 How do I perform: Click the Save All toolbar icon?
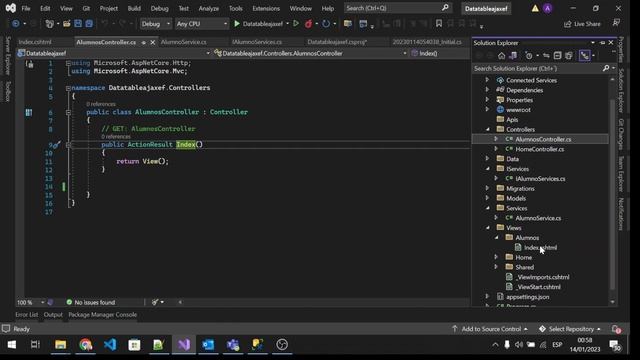[89, 24]
